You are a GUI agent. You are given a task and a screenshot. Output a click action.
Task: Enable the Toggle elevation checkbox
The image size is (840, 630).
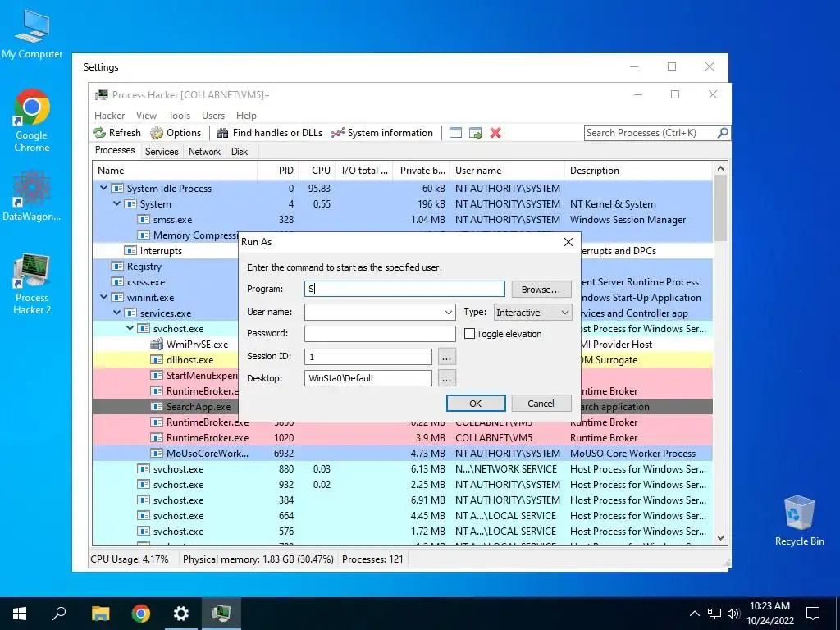[x=469, y=334]
